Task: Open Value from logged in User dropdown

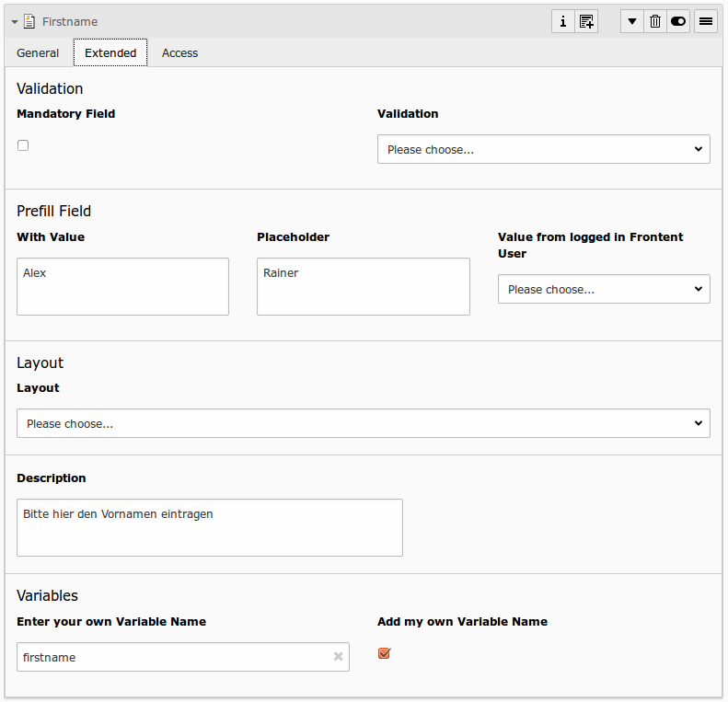Action: (604, 289)
